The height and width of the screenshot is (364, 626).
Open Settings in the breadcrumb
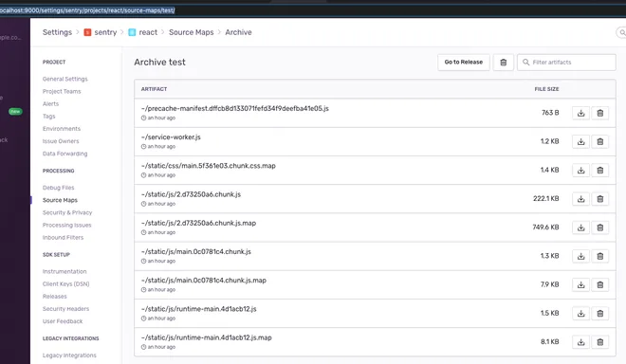tap(57, 32)
